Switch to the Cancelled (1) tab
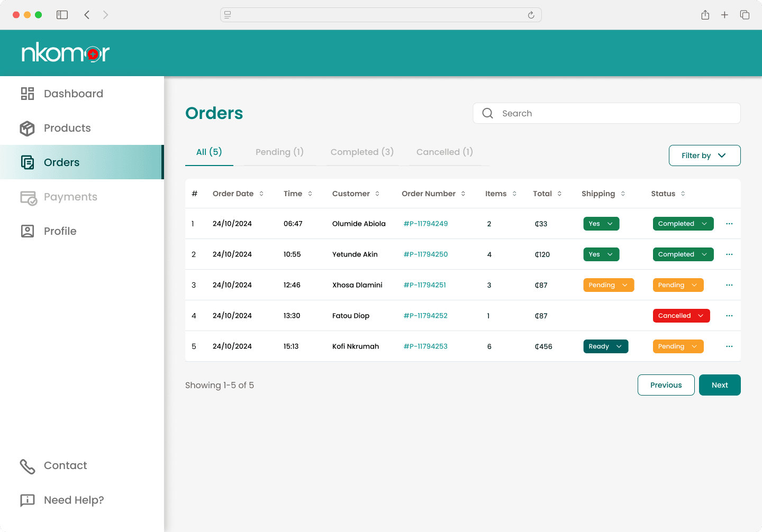The width and height of the screenshot is (762, 532). pos(444,152)
